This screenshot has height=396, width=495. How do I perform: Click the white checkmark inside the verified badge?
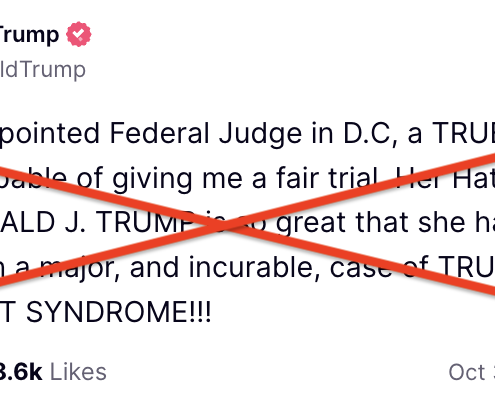click(79, 34)
